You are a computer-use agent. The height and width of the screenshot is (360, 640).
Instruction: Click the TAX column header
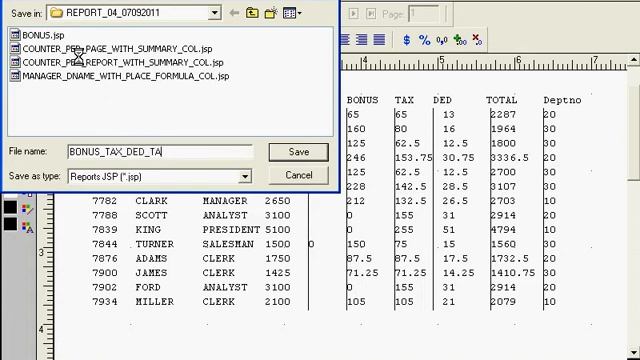404,100
